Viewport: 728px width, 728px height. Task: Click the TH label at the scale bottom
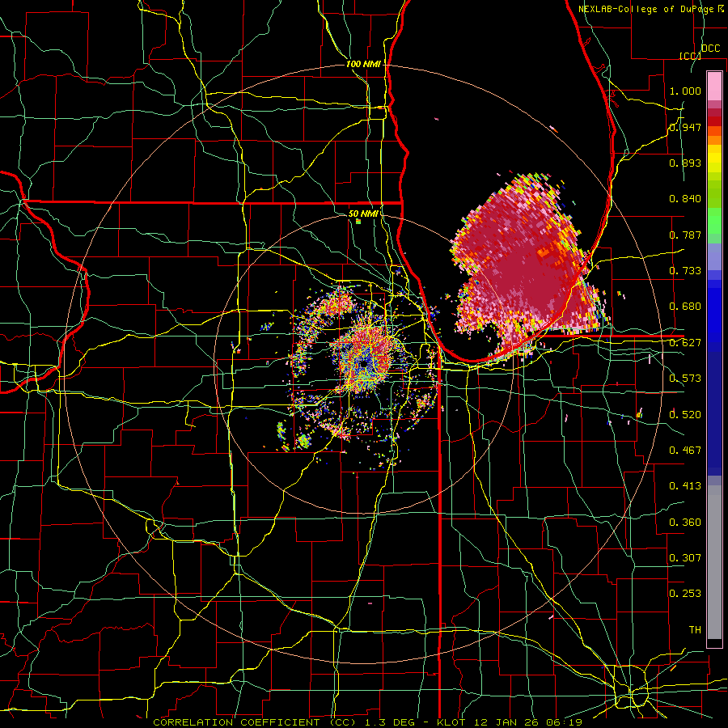695,630
